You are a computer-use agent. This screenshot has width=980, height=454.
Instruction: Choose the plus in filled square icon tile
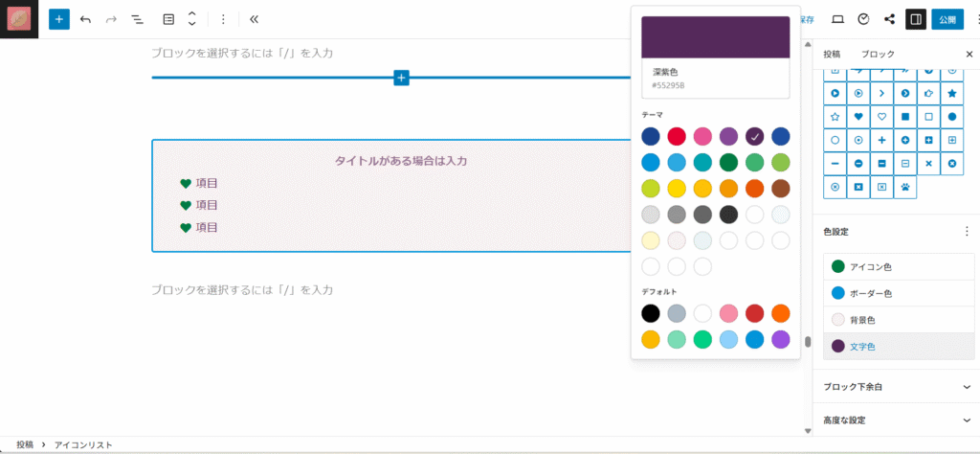(928, 140)
